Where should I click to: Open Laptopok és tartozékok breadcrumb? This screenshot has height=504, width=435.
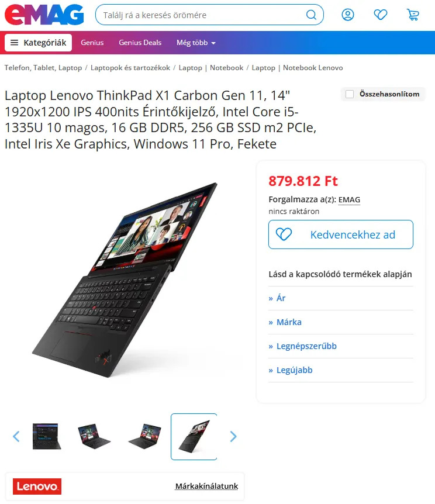130,68
